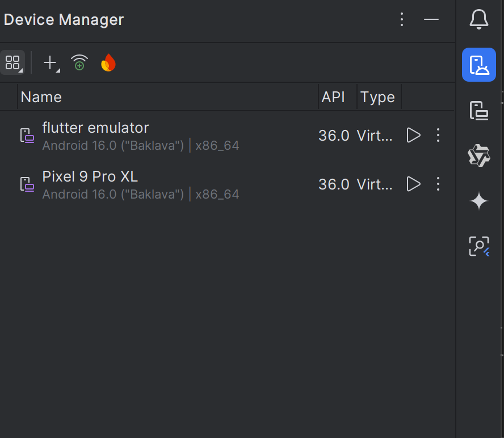Open more actions for flutter emulator
This screenshot has width=504, height=438.
click(x=438, y=135)
